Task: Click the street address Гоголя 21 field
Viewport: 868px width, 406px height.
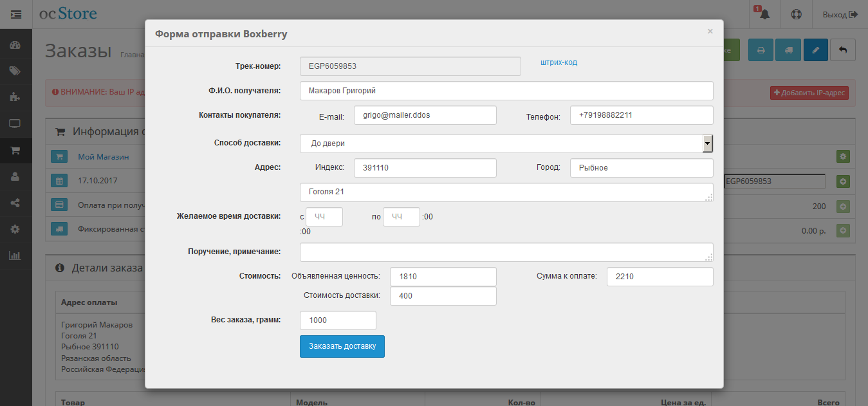Action: (x=506, y=192)
